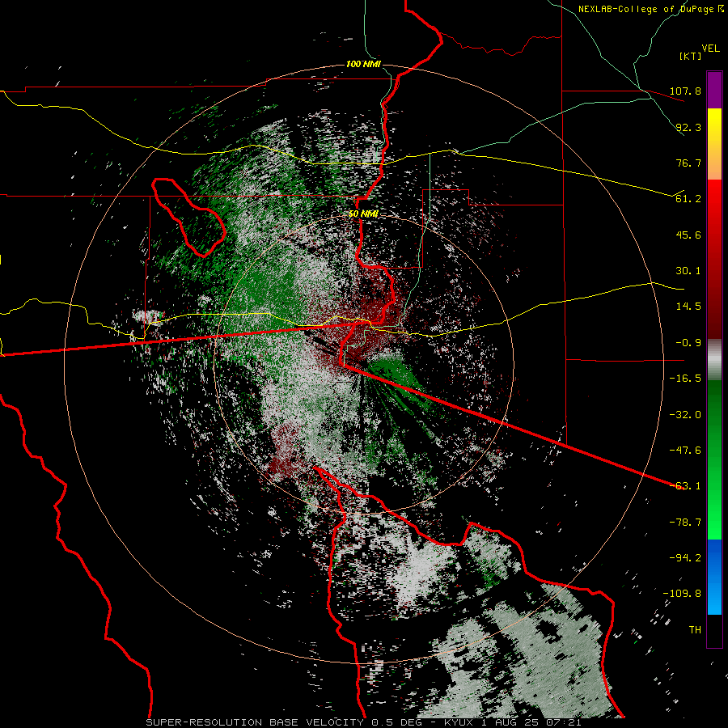Select the -78.7 legend value
Screen dimensions: 728x728
click(685, 523)
